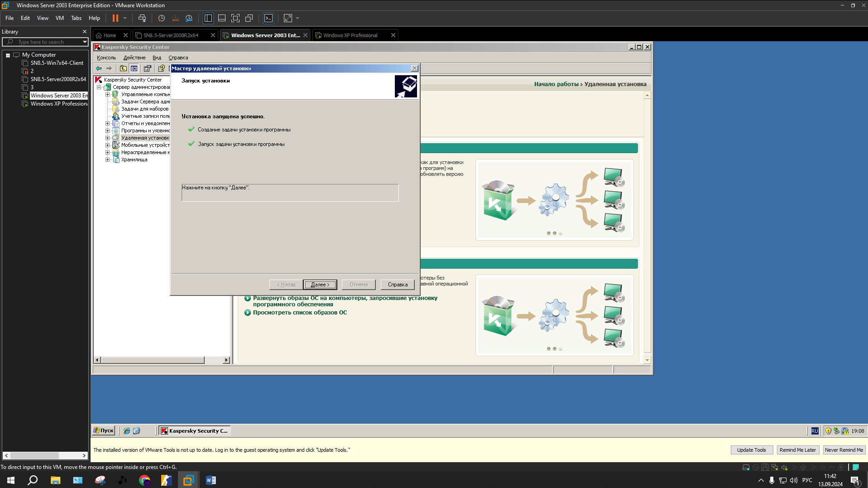Viewport: 868px width, 488px height.
Task: Expand the Отчеты и уведомления node
Action: click(107, 123)
